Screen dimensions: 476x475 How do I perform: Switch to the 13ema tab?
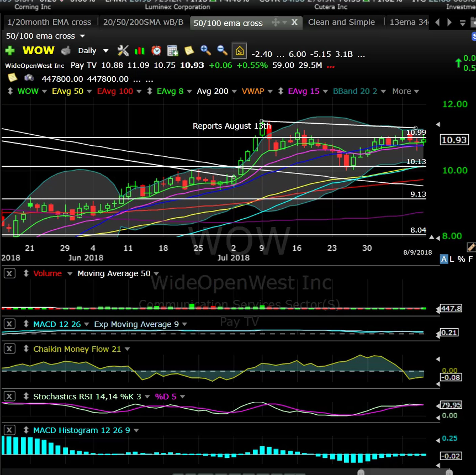point(408,22)
